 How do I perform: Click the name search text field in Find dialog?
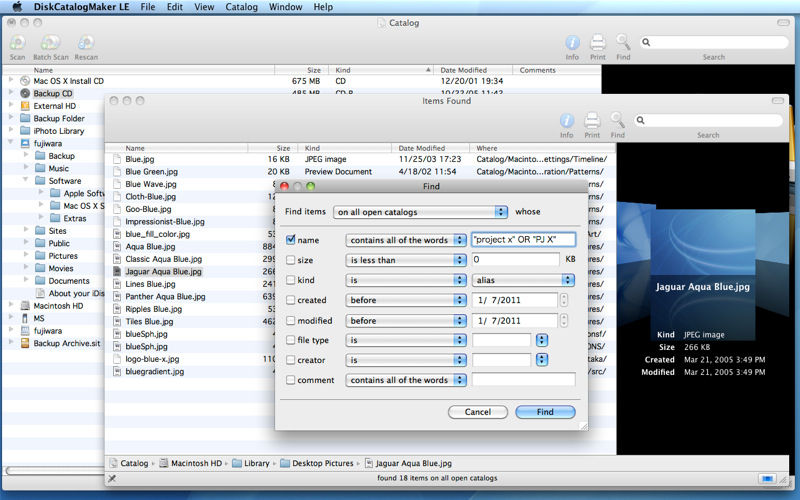click(523, 239)
